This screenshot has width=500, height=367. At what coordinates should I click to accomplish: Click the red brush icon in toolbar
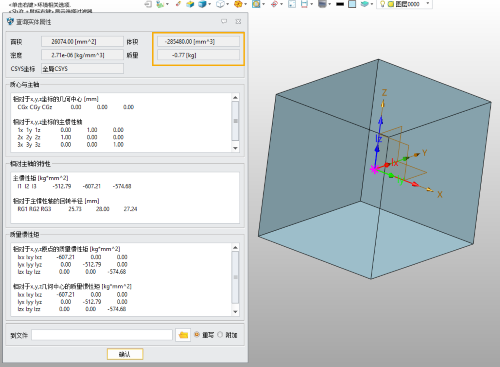click(178, 4)
